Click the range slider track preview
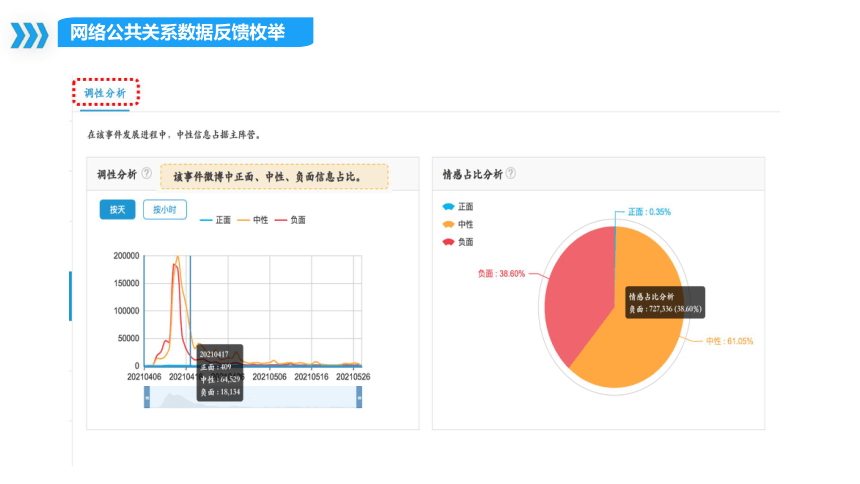The image size is (860, 484). (253, 397)
